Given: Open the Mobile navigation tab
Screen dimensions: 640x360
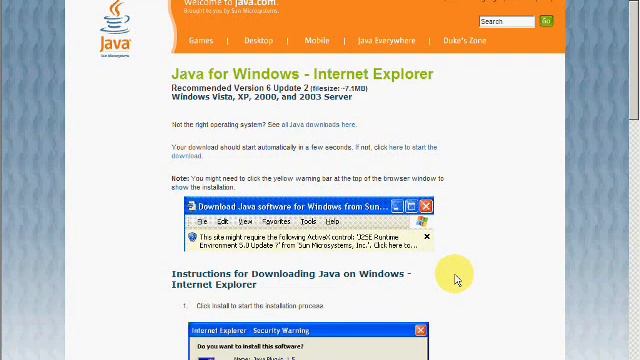Looking at the screenshot, I should pos(317,41).
